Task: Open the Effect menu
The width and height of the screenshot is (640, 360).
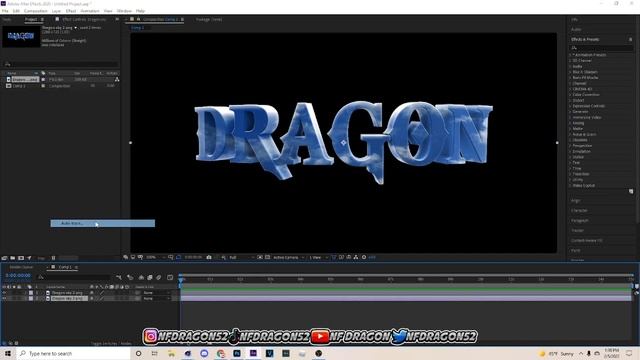Action: [x=71, y=11]
